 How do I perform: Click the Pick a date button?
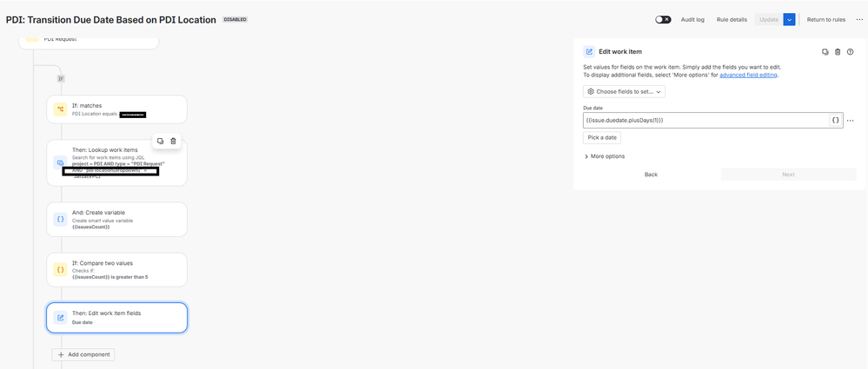point(601,137)
